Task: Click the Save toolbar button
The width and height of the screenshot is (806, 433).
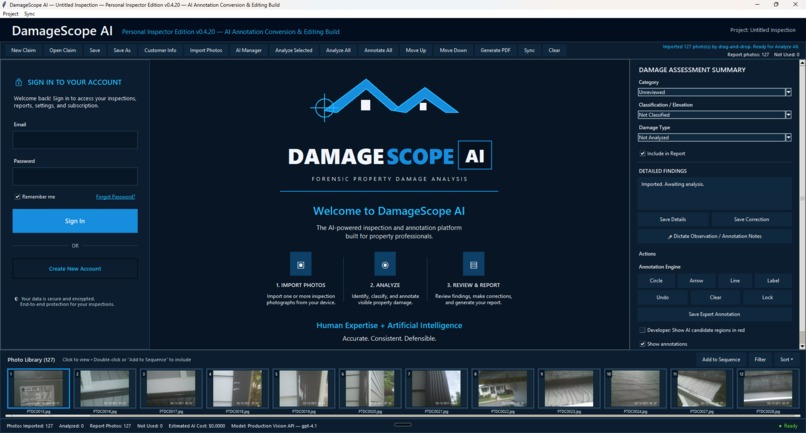Action: 95,50
